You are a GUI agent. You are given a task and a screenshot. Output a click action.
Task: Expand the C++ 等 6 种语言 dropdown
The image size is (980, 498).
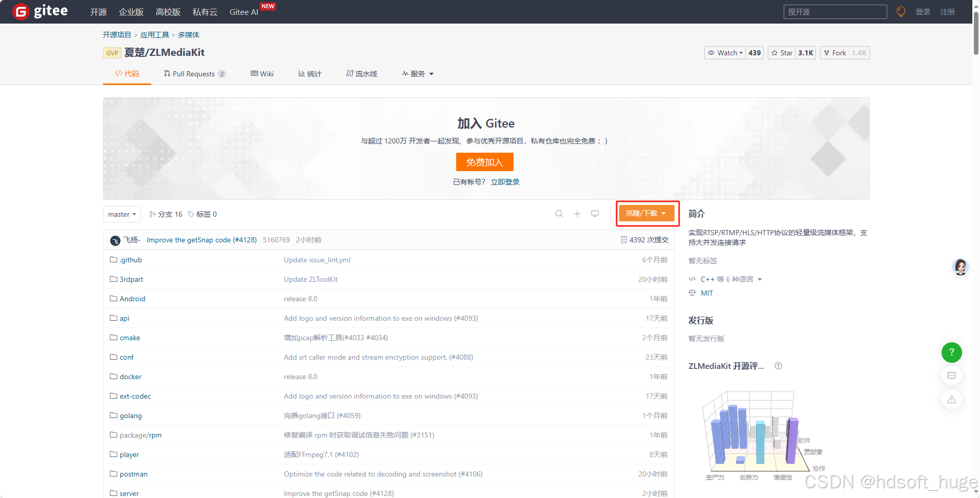[x=731, y=279]
